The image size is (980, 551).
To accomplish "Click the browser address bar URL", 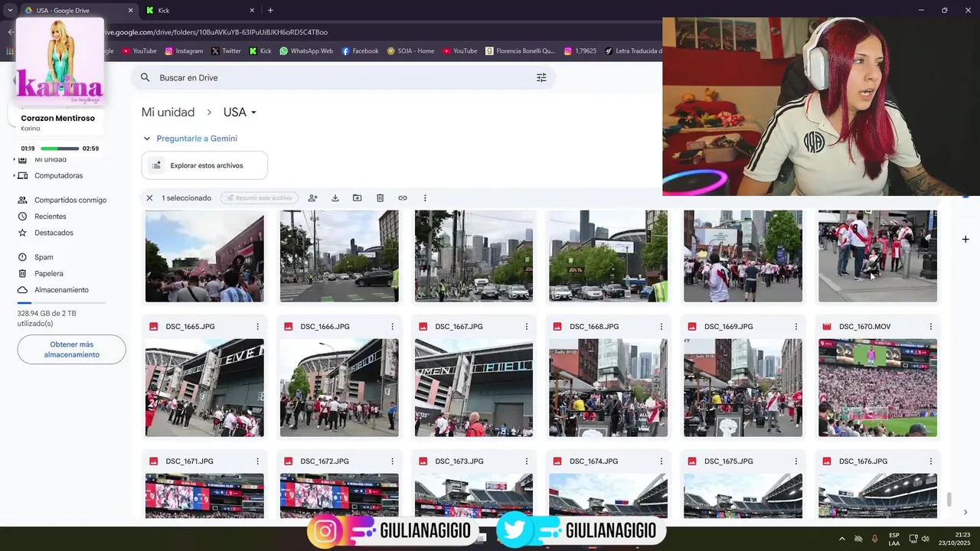I will coord(214,32).
